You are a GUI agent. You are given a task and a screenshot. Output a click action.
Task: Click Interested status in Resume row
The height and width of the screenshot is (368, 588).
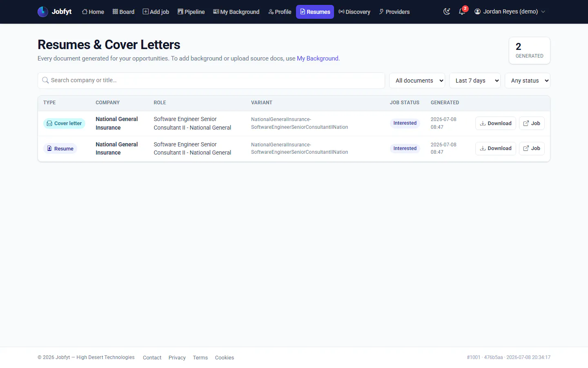[405, 148]
